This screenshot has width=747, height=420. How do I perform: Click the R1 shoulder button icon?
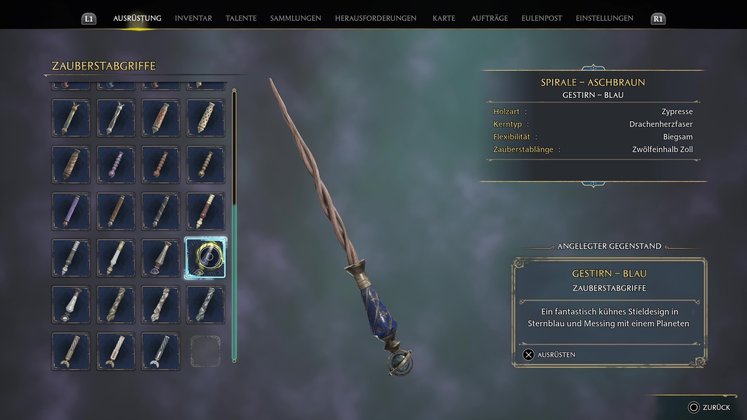pyautogui.click(x=658, y=19)
